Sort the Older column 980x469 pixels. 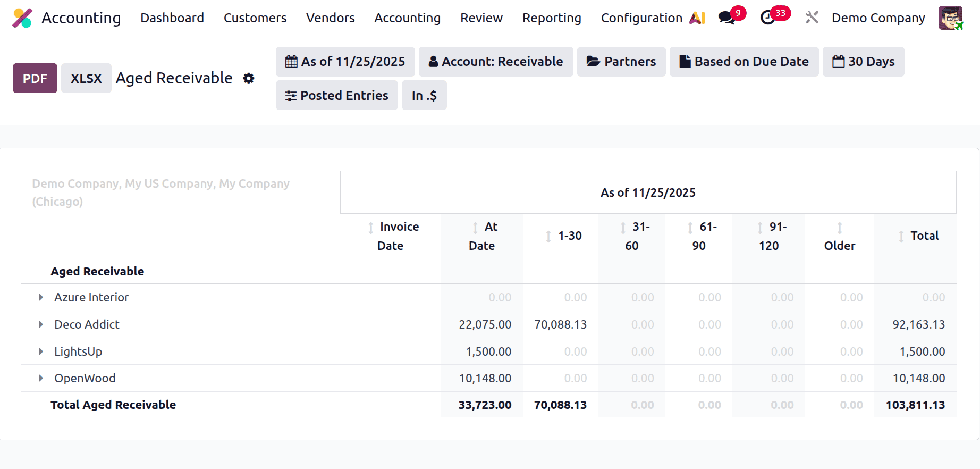tap(840, 228)
